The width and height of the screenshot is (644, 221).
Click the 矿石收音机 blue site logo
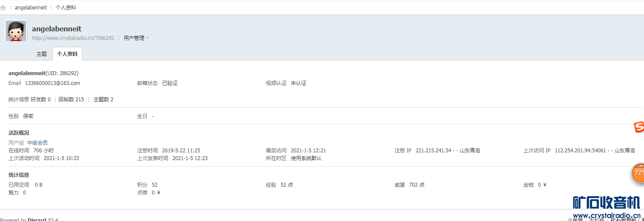tap(606, 203)
